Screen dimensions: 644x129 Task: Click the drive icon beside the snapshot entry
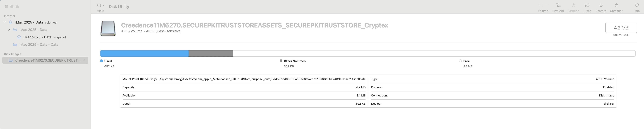pos(19,37)
